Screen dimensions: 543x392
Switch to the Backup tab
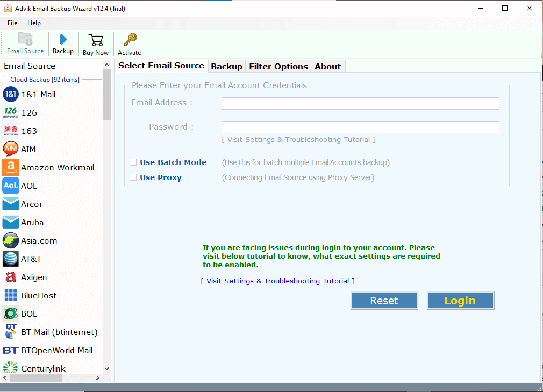tap(226, 67)
